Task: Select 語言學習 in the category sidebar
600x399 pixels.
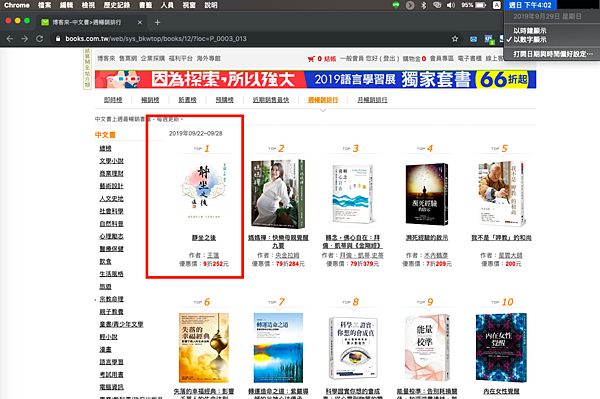Action: (x=111, y=362)
